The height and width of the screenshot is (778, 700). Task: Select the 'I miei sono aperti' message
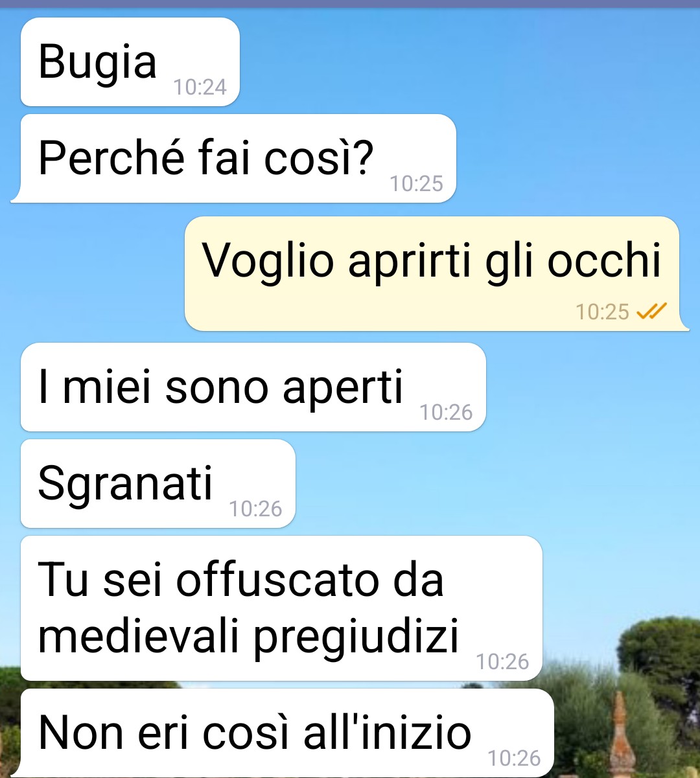click(253, 387)
